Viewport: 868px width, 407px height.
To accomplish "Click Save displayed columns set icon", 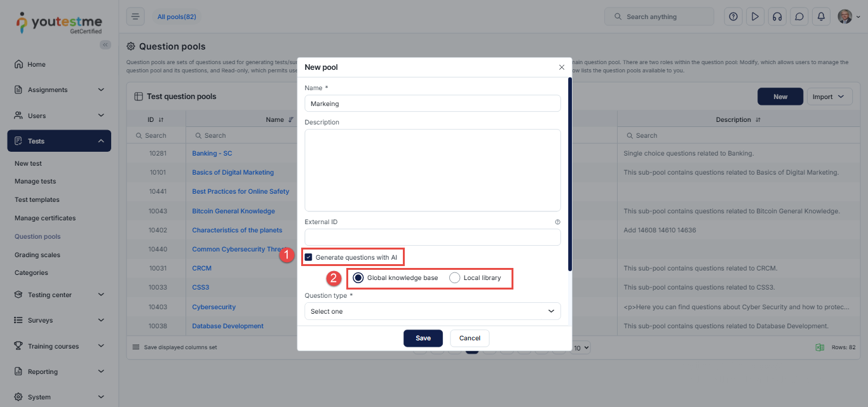I will click(135, 347).
